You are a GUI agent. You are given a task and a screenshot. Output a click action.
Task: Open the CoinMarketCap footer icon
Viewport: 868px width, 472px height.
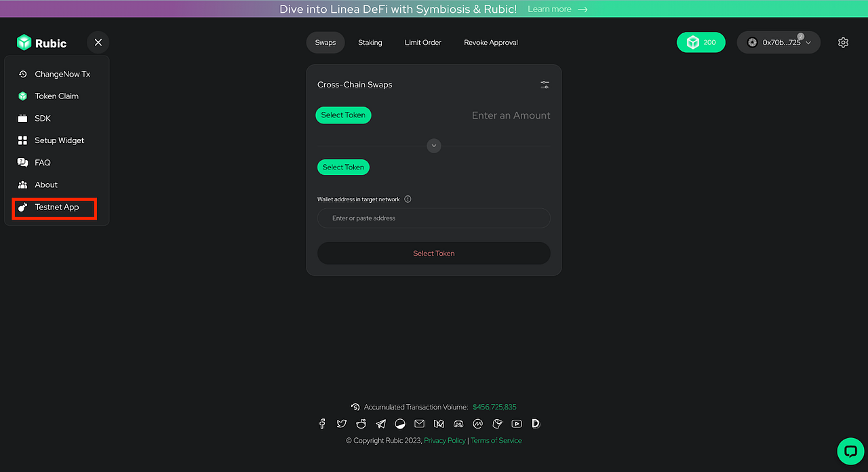477,424
